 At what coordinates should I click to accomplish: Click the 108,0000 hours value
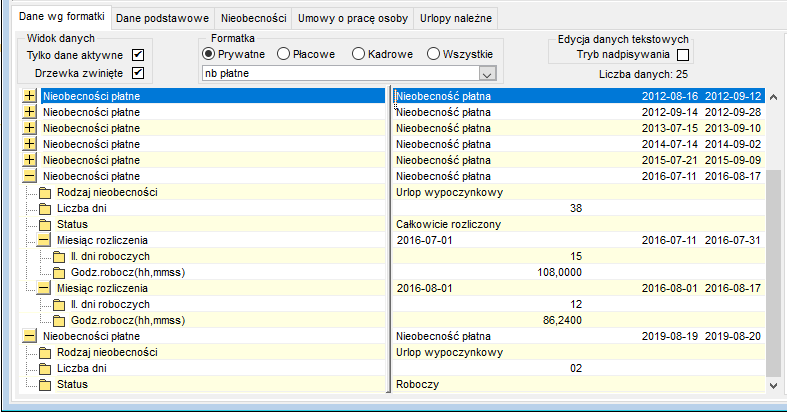(x=559, y=272)
